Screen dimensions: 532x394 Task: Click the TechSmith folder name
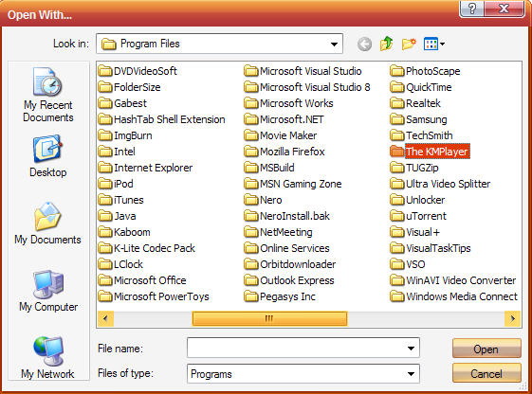tap(430, 135)
